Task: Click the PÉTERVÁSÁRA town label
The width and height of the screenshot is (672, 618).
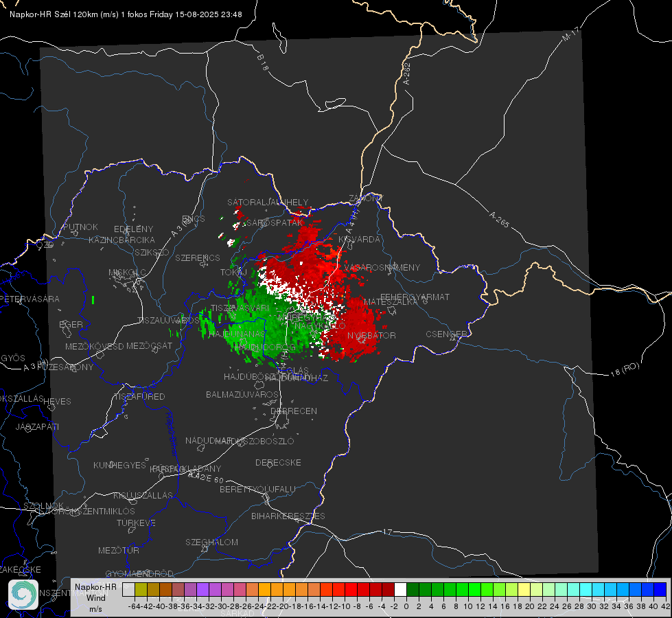Action: click(30, 299)
